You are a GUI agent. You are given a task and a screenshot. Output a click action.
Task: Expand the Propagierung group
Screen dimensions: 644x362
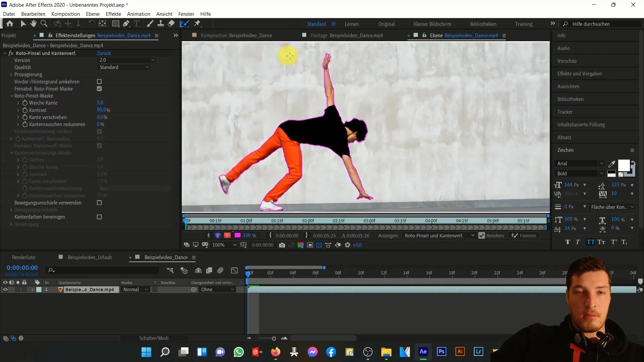[11, 74]
